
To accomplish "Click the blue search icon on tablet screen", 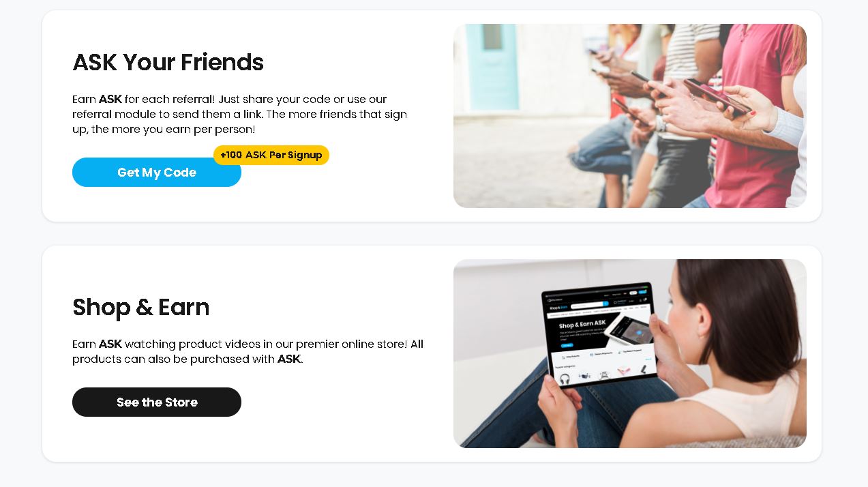I will tap(605, 304).
